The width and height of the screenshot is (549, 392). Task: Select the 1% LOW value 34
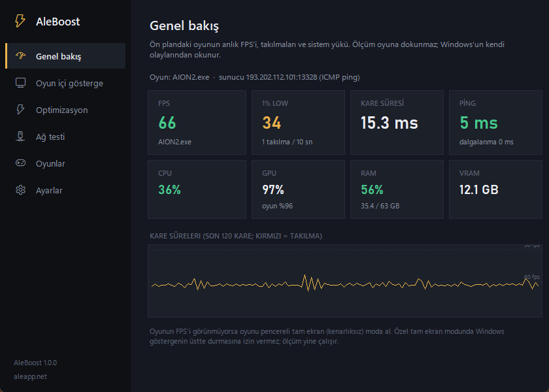[x=271, y=123]
